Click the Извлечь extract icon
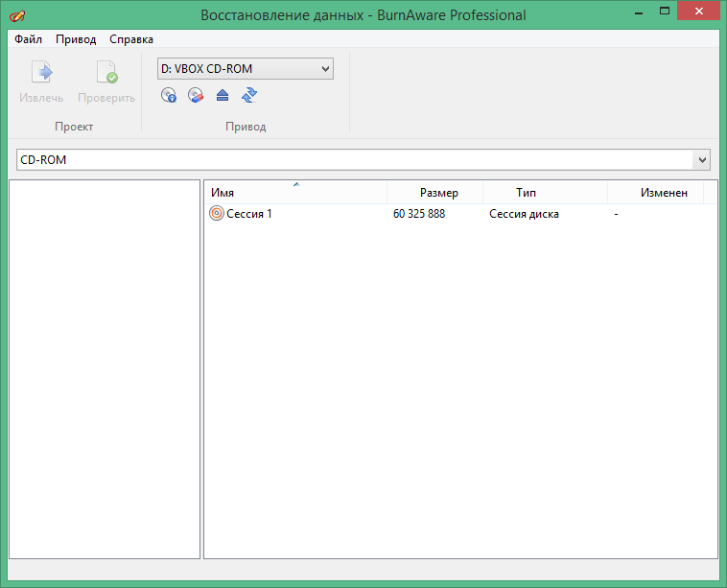Screen dimensions: 727x588 [41, 73]
